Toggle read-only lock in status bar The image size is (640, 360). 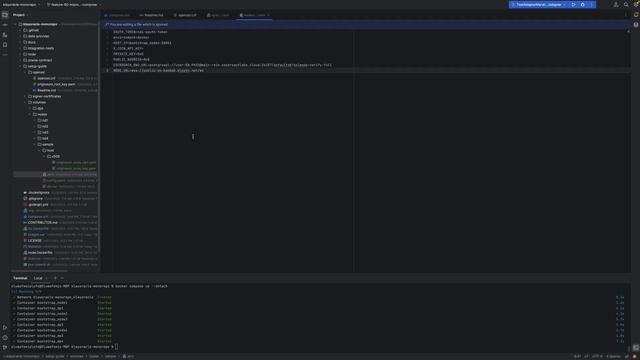[627, 356]
